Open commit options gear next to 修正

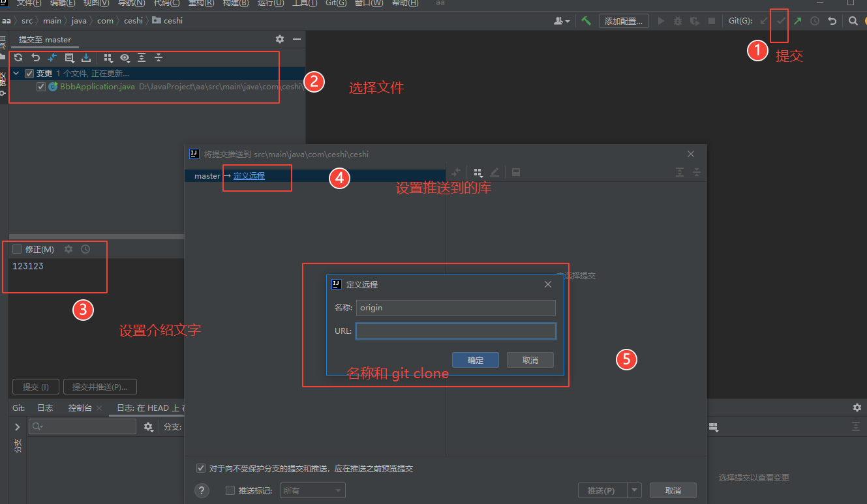(68, 249)
